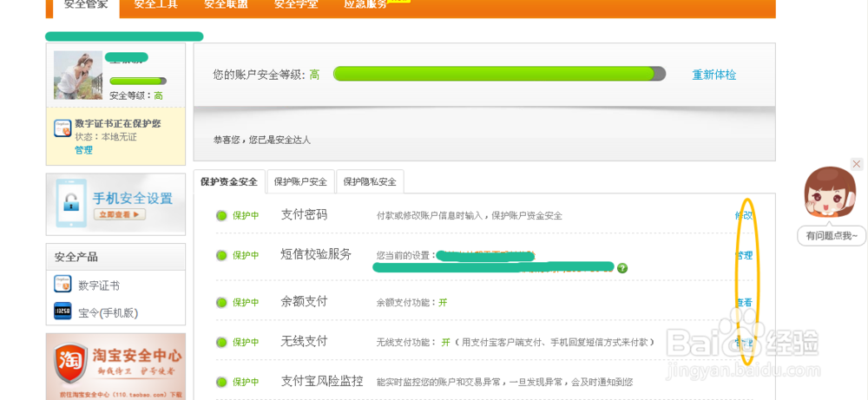Click the 余额支付 row title
Viewport: 868px width, 400px height.
click(x=304, y=302)
